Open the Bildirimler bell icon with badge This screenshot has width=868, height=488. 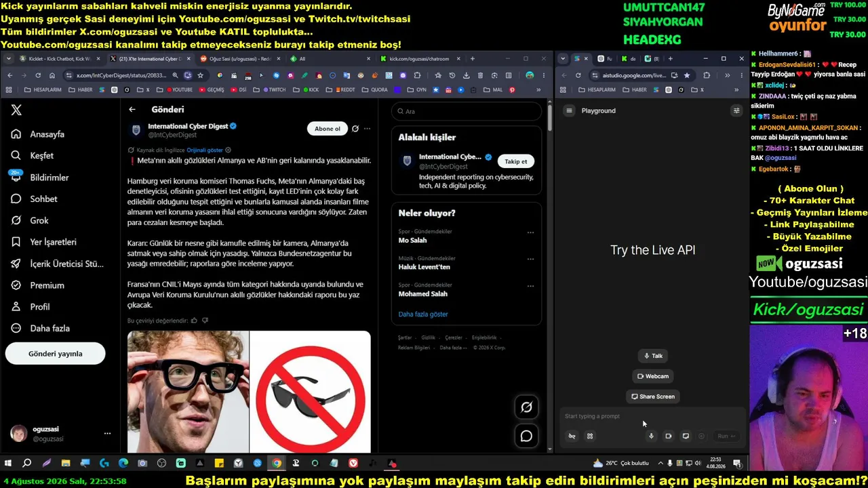pos(16,177)
